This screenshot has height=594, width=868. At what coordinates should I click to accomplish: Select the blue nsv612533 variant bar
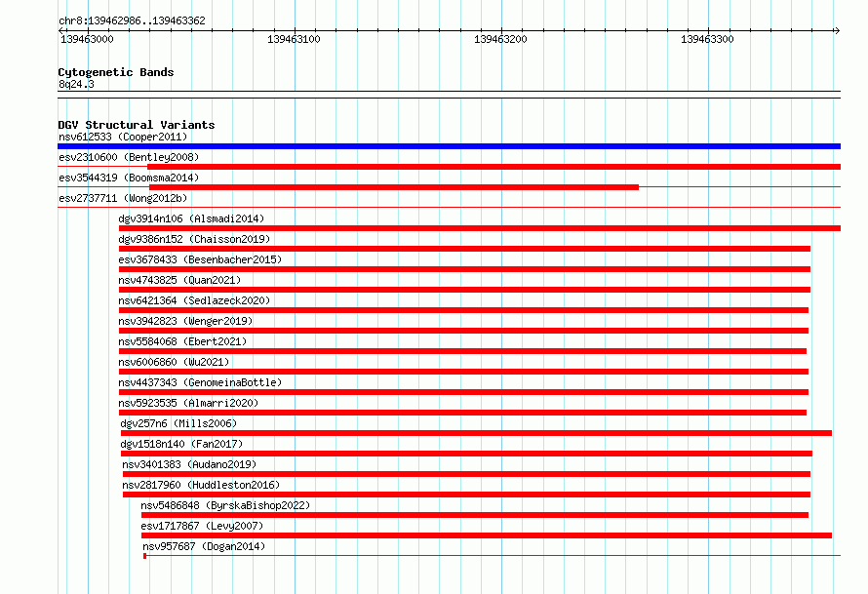pyautogui.click(x=449, y=146)
